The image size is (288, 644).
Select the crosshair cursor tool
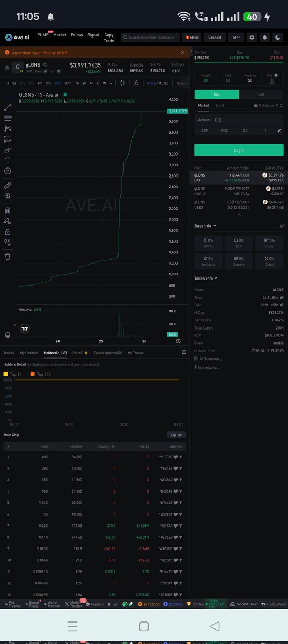[8, 97]
